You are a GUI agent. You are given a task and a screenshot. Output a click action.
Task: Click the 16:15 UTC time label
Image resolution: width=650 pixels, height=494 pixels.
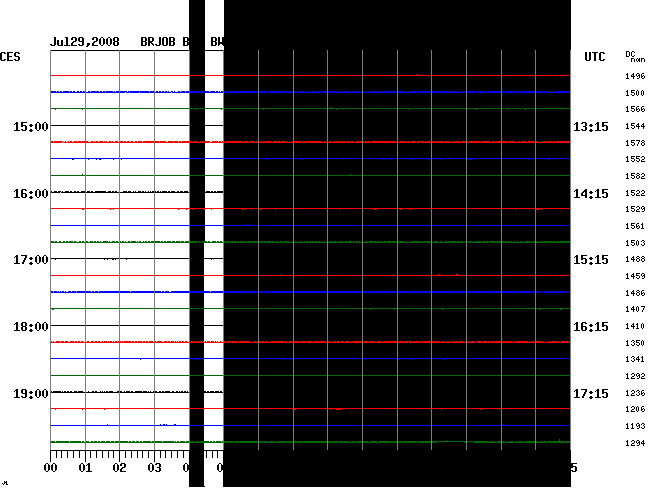(591, 327)
